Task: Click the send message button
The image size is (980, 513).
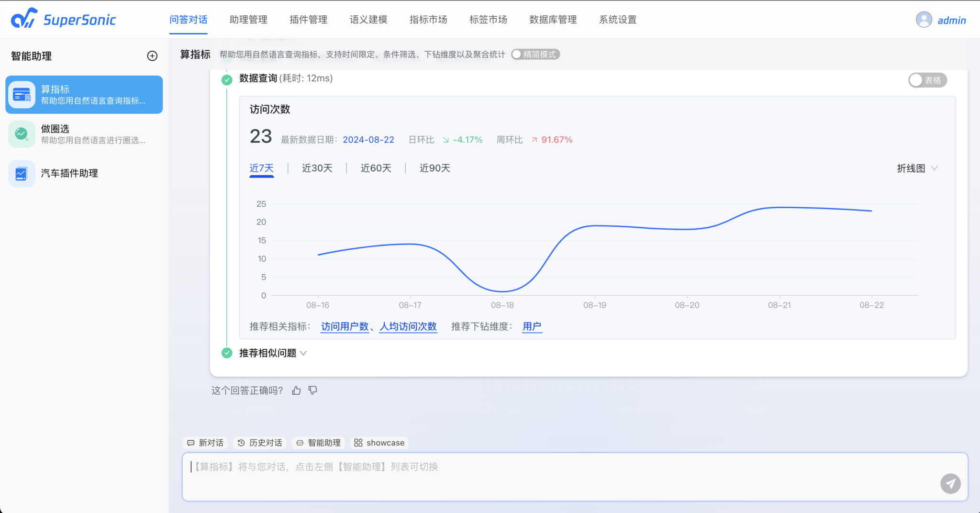Action: pos(951,484)
